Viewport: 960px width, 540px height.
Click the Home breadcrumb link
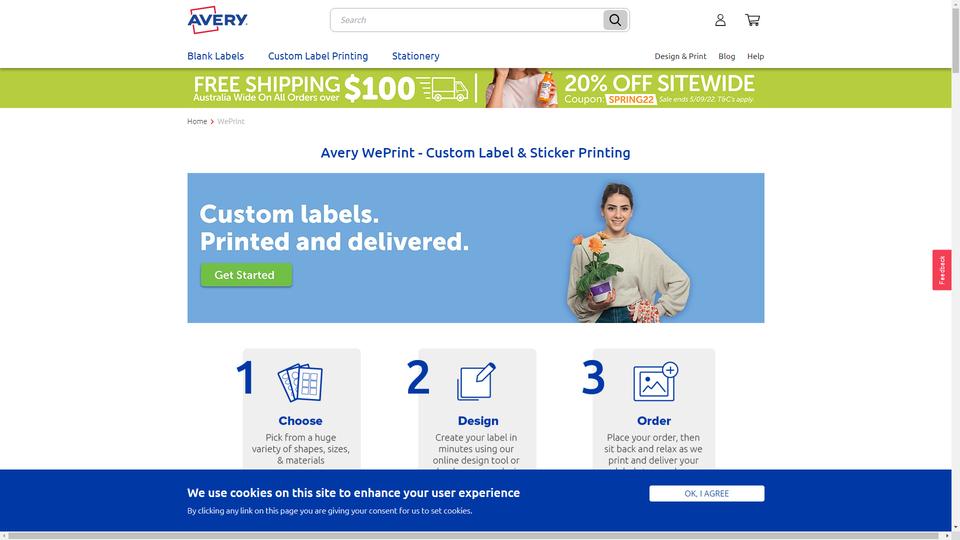(x=197, y=121)
